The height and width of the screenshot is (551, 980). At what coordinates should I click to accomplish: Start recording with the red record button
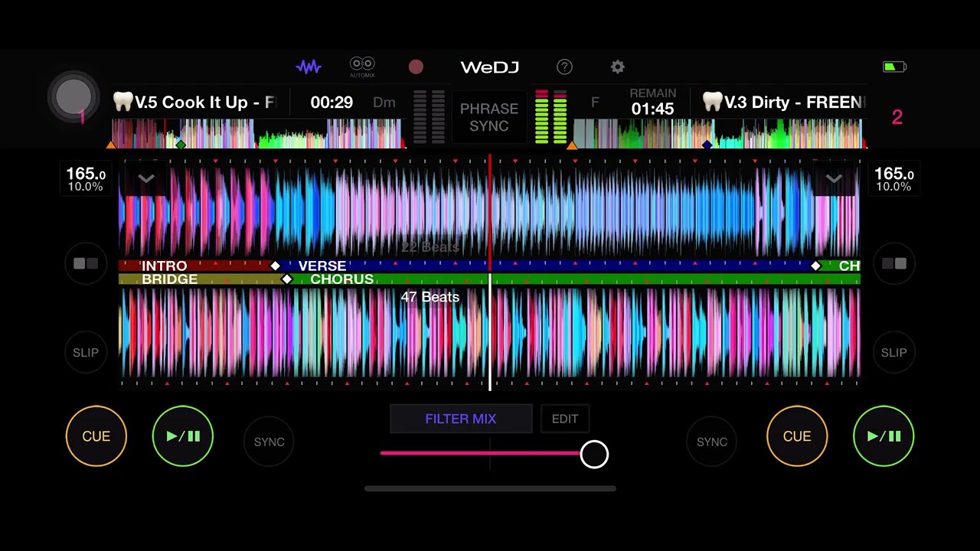click(416, 67)
